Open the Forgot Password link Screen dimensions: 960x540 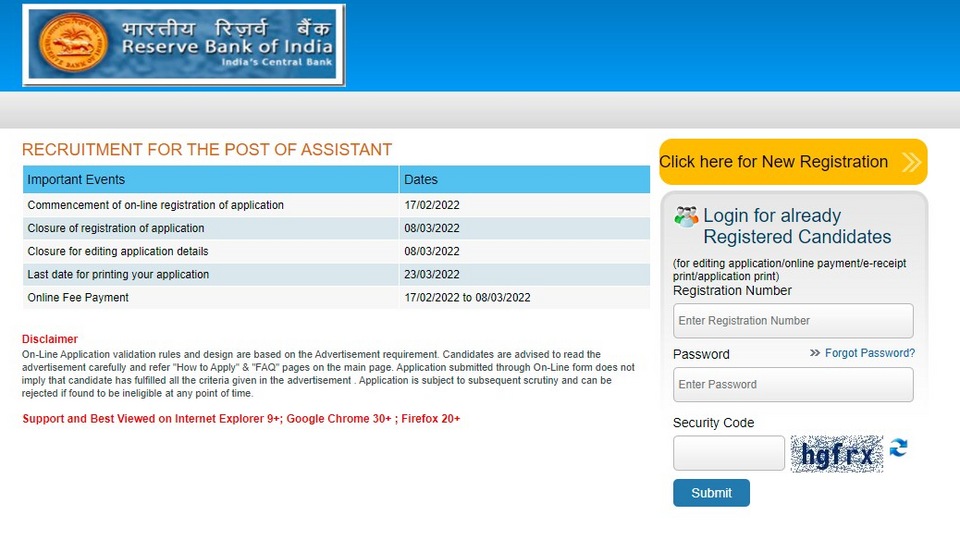(x=869, y=353)
